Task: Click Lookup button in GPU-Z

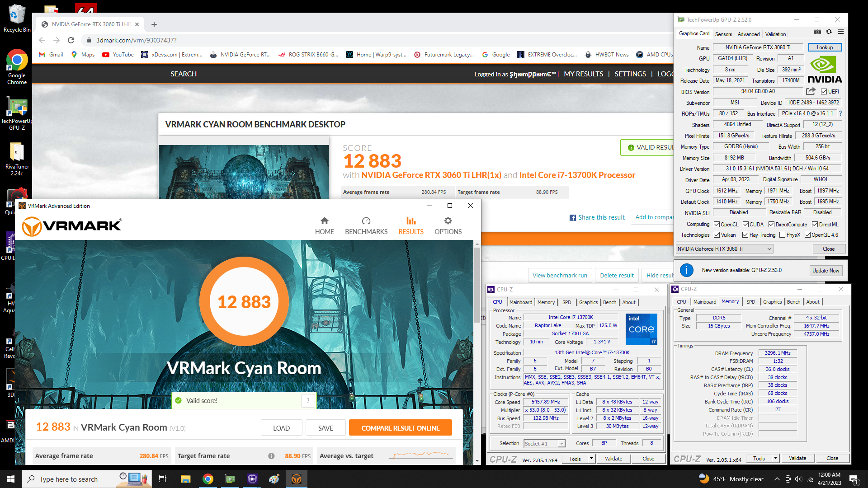Action: [x=825, y=47]
